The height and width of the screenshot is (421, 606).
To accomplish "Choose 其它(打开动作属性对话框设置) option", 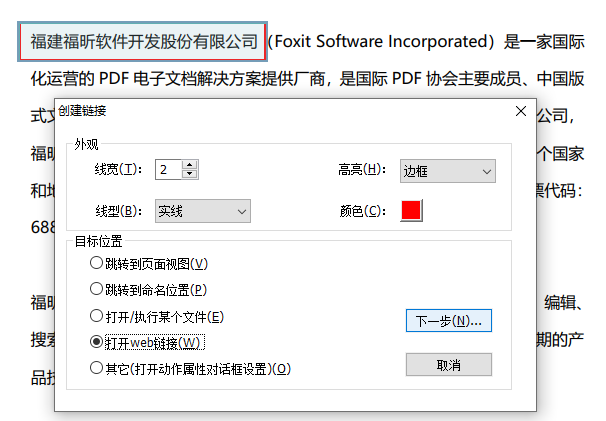I will 96,368.
